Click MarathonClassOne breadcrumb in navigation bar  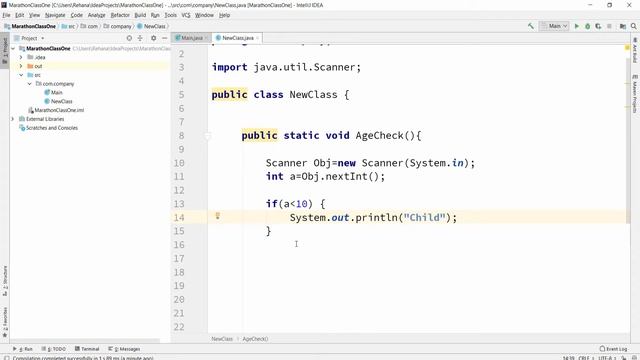(x=30, y=26)
